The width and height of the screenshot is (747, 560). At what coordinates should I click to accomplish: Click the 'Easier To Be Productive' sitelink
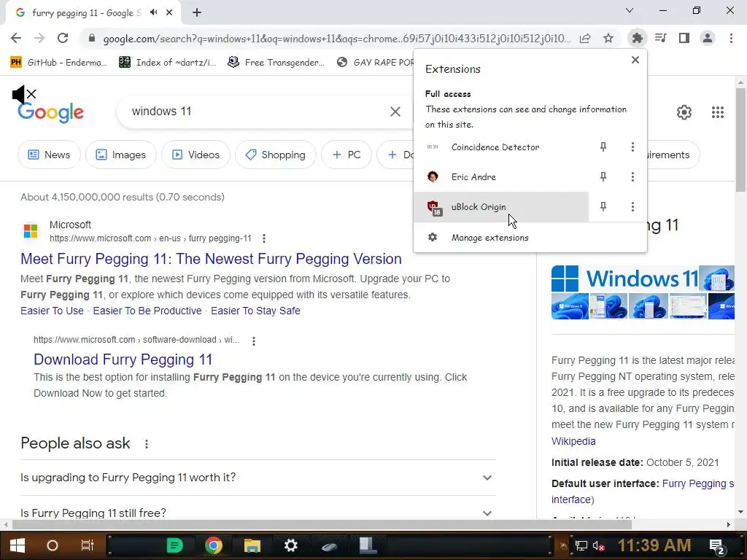coord(147,311)
